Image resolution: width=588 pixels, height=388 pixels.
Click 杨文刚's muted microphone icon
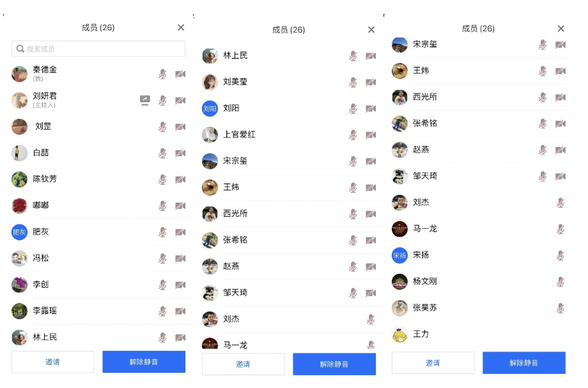point(561,282)
